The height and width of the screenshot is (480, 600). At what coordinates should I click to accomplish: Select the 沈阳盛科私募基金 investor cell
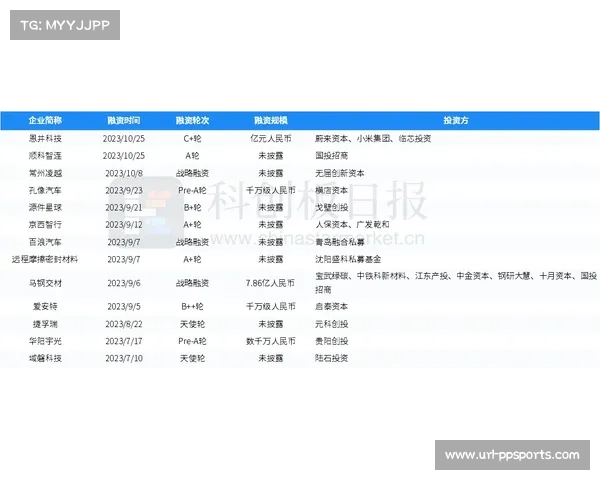click(346, 259)
